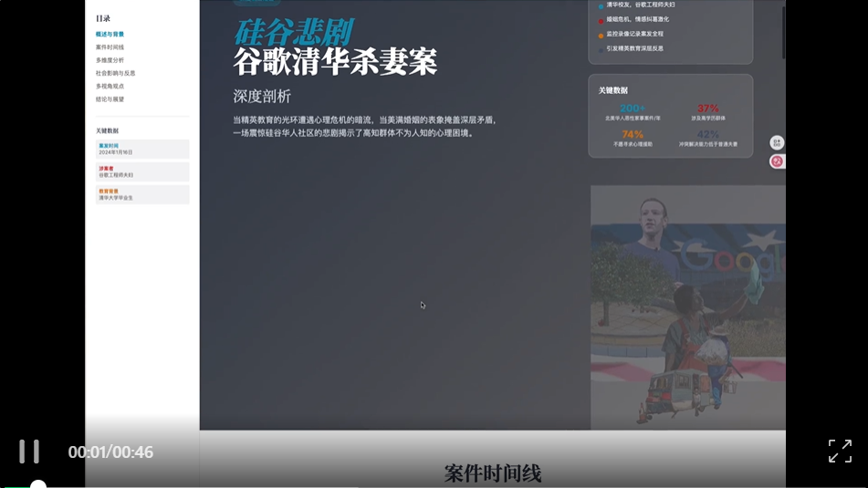Viewport: 868px width, 488px height.
Task: Click the 硅谷悲剧 blue headline
Action: [293, 33]
